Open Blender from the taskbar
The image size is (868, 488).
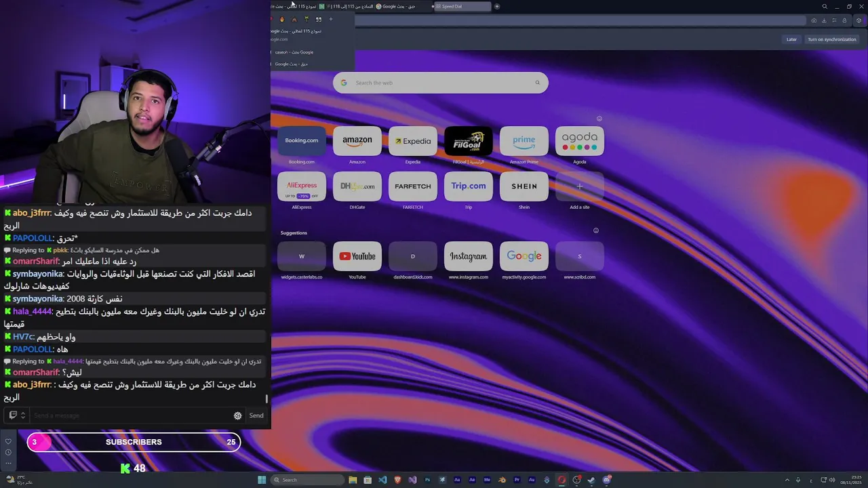[x=502, y=480]
